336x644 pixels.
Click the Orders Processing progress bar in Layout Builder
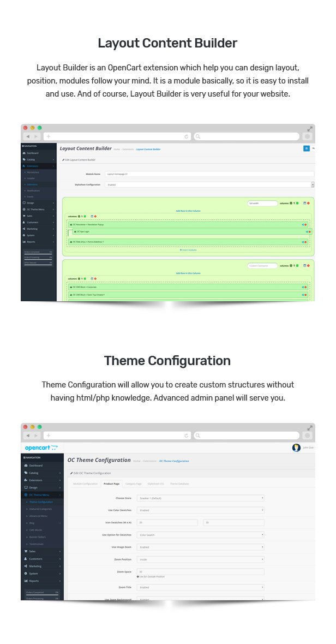pos(38,259)
